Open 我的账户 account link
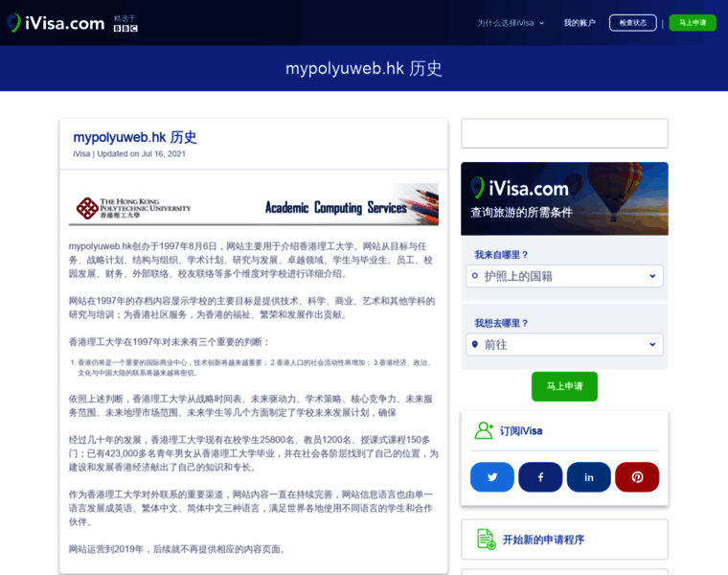 [579, 23]
